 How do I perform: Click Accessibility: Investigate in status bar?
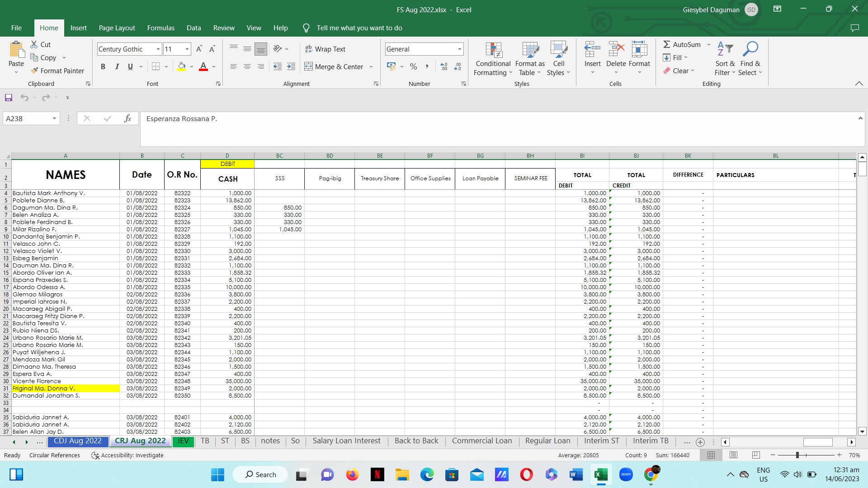pyautogui.click(x=127, y=455)
